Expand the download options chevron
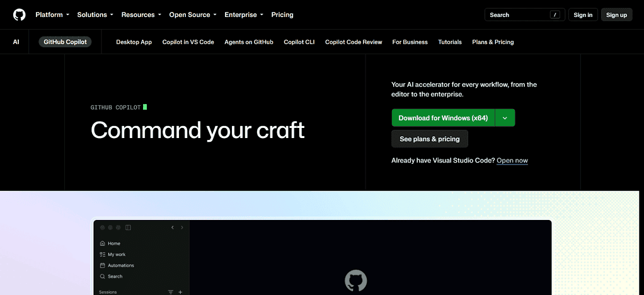 point(505,118)
